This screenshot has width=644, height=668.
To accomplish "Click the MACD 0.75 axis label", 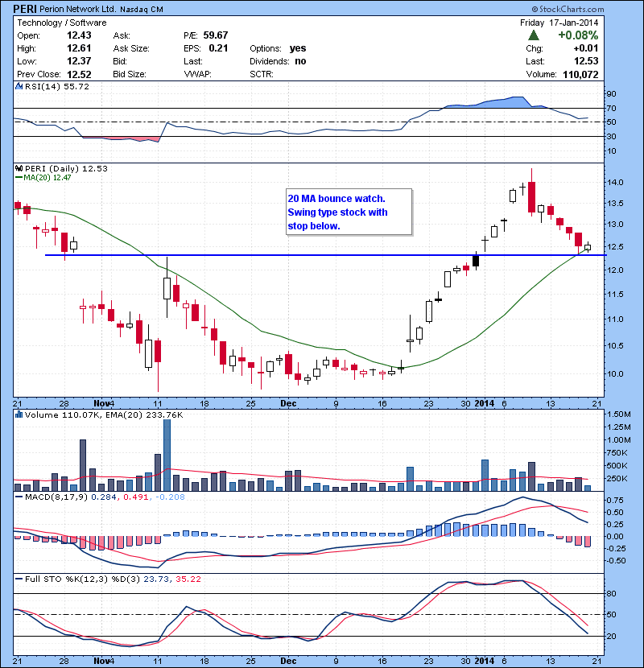I will tap(615, 500).
